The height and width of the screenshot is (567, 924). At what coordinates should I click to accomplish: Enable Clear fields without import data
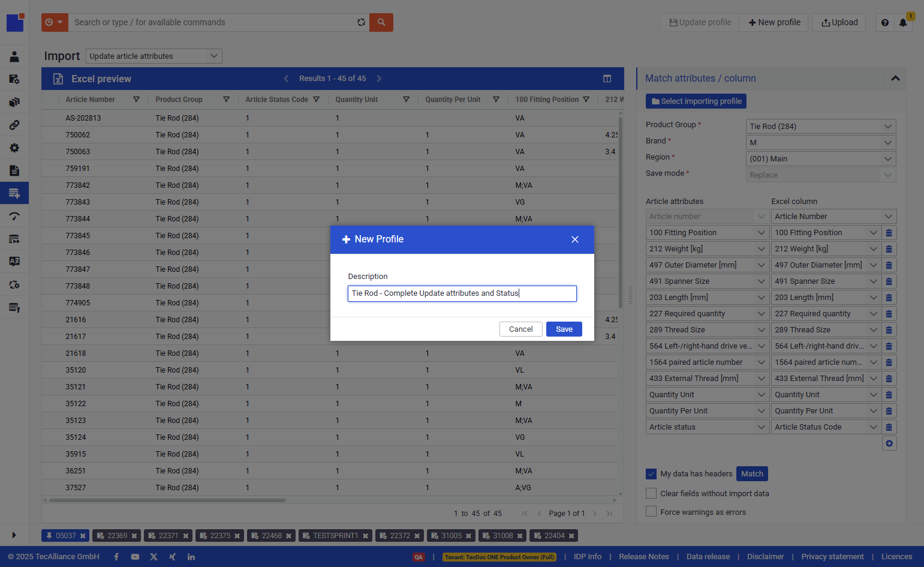pos(651,493)
